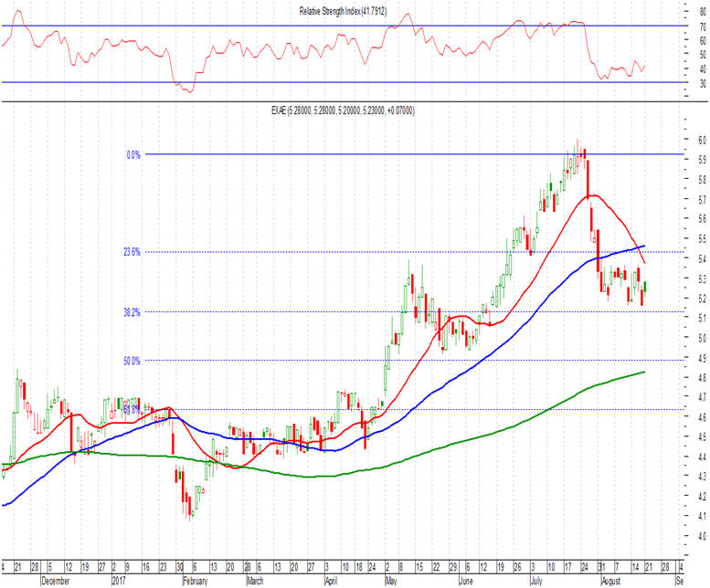Click the RSI axis value 70
This screenshot has width=710, height=588.
coord(703,26)
